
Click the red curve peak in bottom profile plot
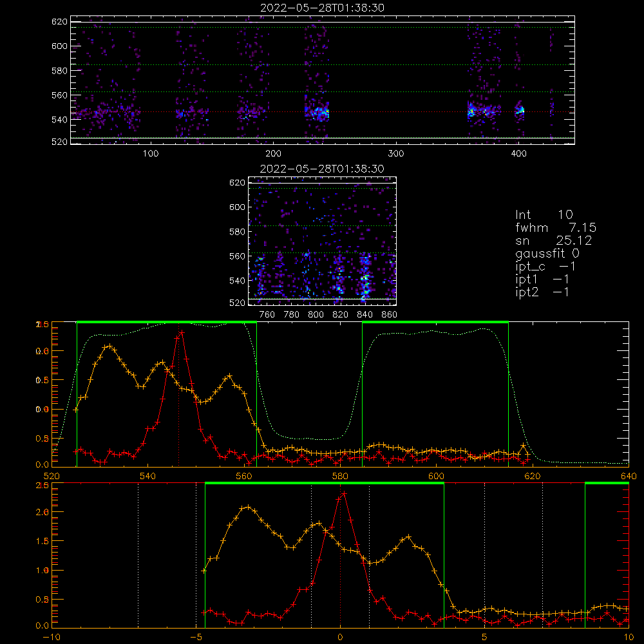[x=344, y=494]
